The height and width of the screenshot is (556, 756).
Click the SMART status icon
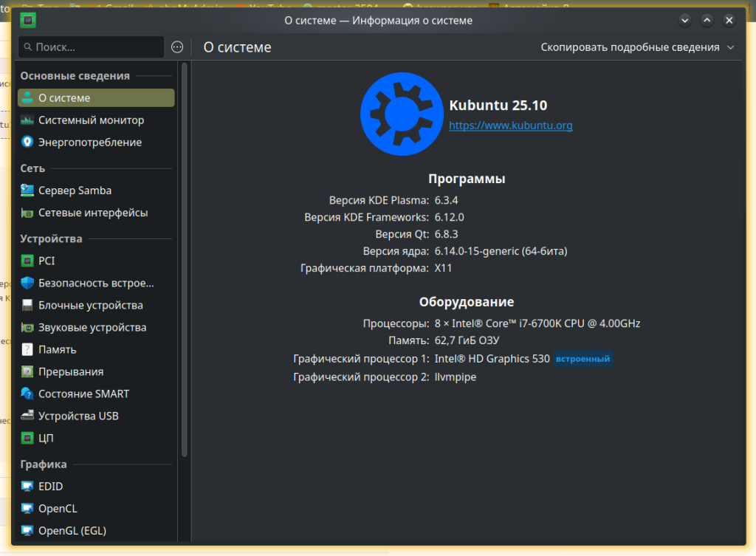(27, 394)
